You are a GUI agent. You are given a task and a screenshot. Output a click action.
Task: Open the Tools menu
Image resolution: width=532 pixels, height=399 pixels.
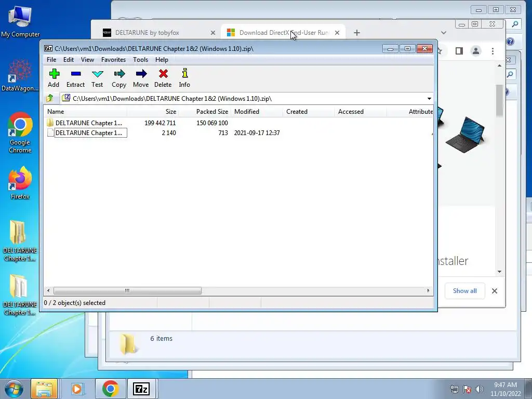point(140,60)
